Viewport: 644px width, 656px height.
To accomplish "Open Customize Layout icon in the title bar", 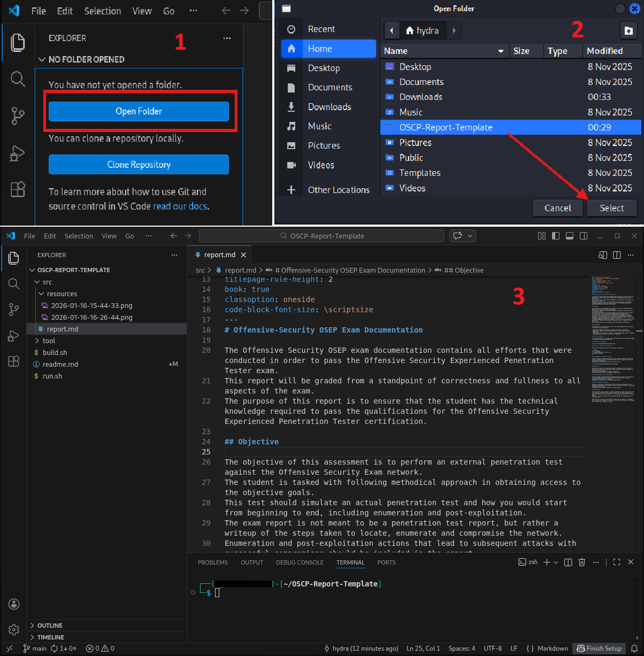I will (542, 236).
